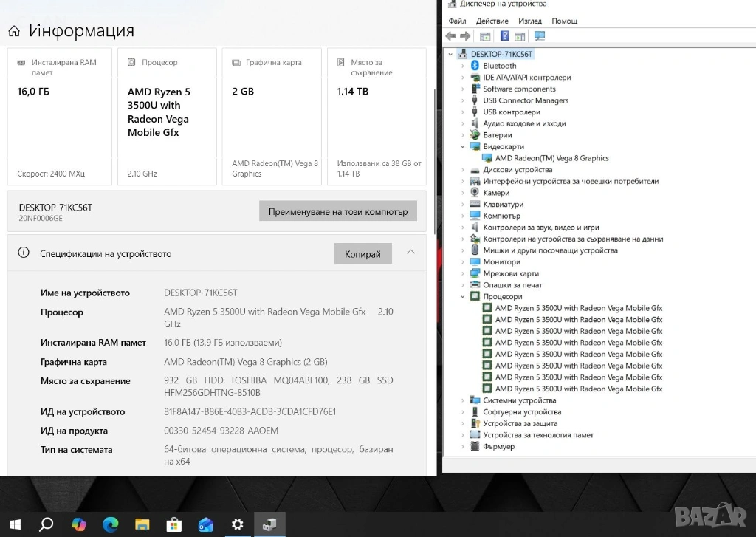Click the Копирай button

coord(362,253)
